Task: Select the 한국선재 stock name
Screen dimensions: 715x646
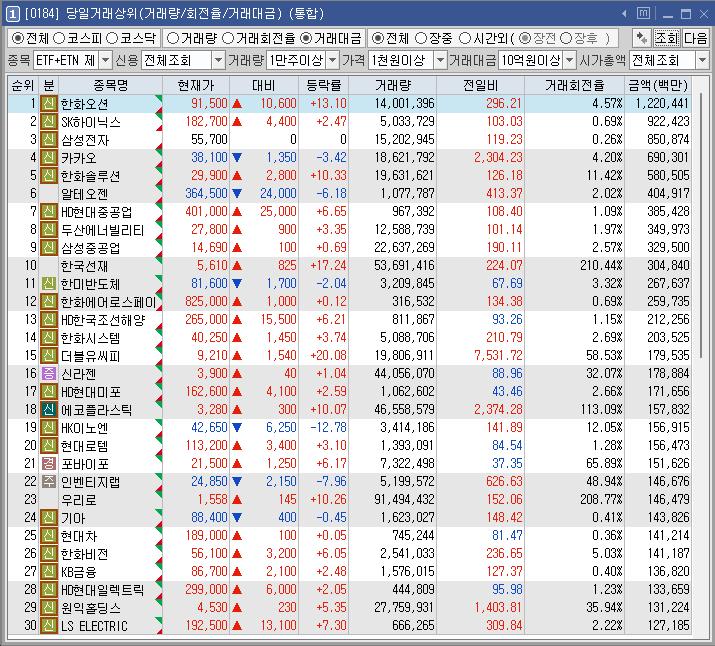Action: pyautogui.click(x=84, y=266)
